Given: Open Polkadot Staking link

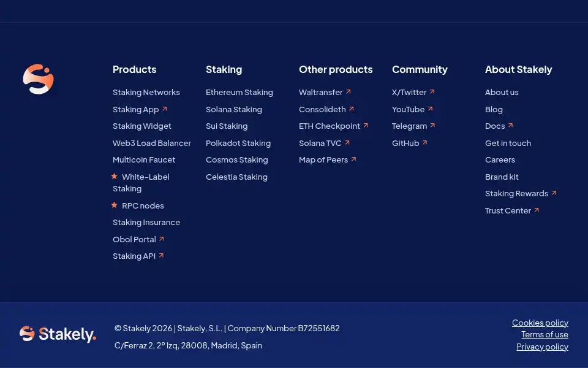Looking at the screenshot, I should click(x=238, y=144).
